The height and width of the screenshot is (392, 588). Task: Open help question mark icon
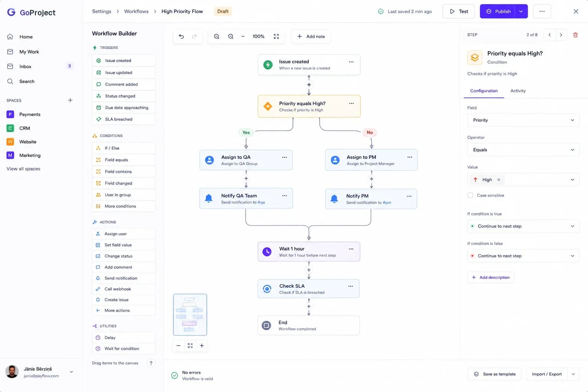click(x=151, y=363)
